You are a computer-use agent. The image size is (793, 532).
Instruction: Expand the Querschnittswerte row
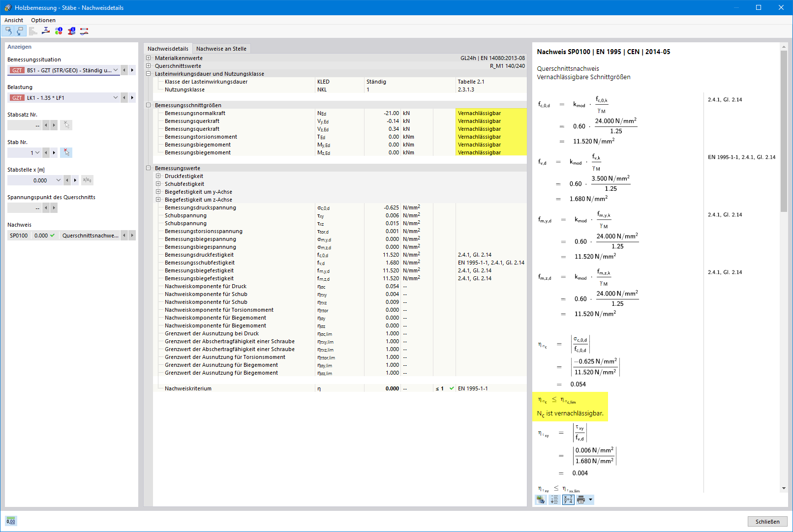[149, 66]
